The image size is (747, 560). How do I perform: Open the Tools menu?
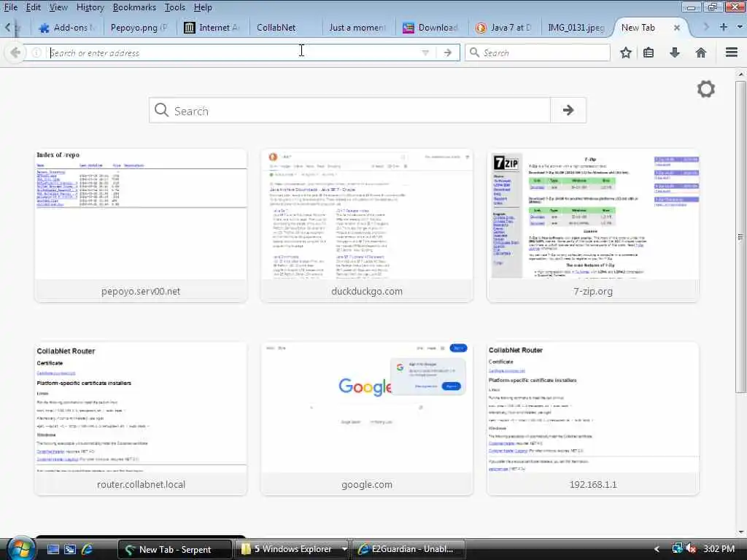click(175, 7)
